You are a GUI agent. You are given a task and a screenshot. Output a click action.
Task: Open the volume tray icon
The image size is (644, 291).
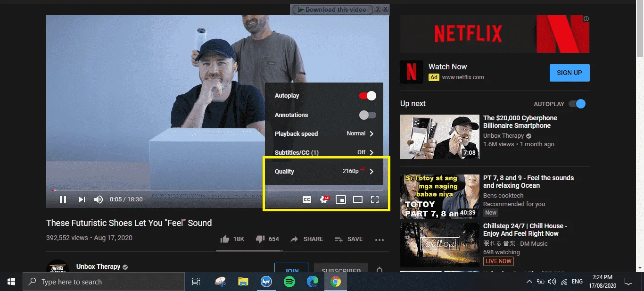[x=552, y=282]
